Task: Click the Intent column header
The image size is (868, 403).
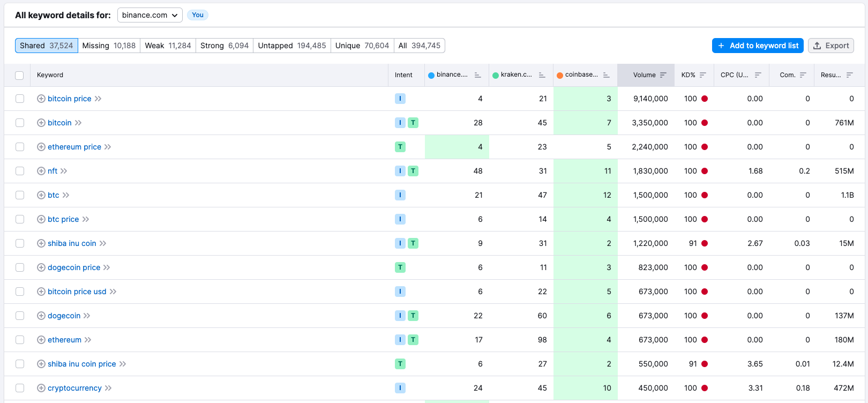Action: tap(403, 75)
